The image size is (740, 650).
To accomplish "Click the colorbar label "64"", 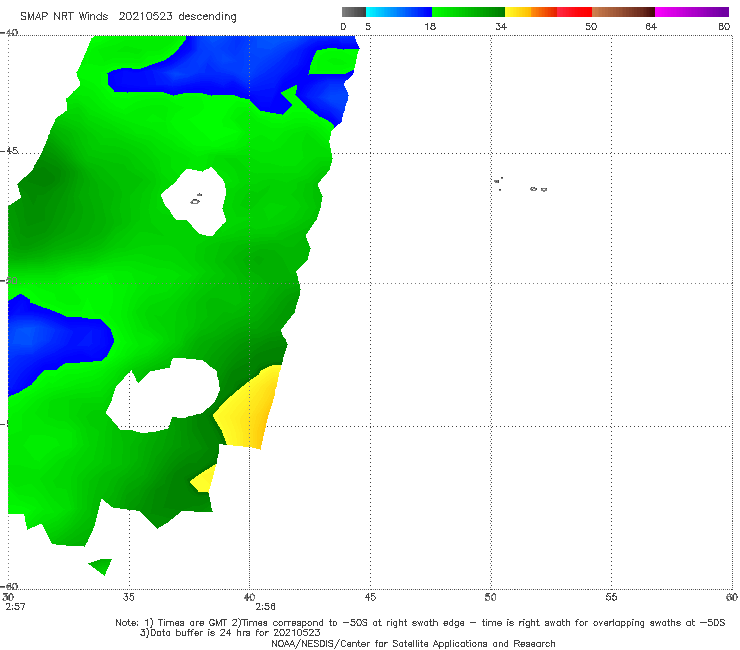I will [651, 26].
